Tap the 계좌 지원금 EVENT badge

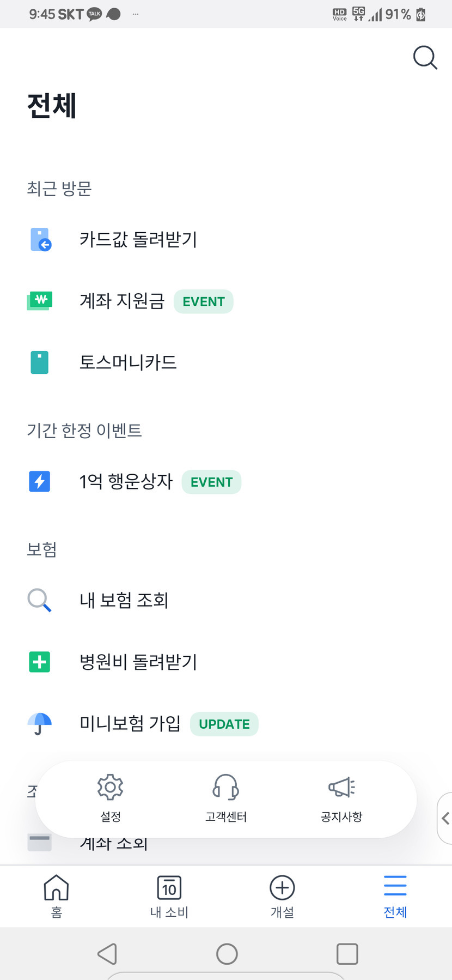pos(204,301)
